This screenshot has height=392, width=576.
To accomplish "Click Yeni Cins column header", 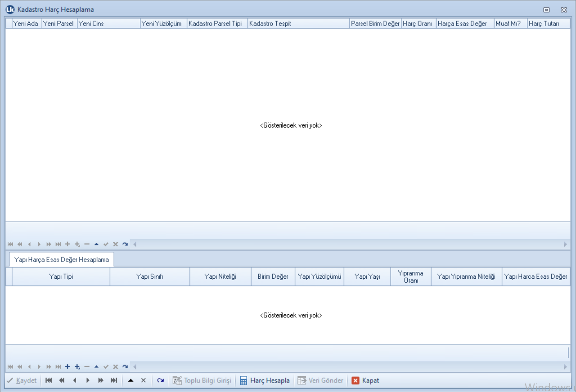I will [108, 23].
